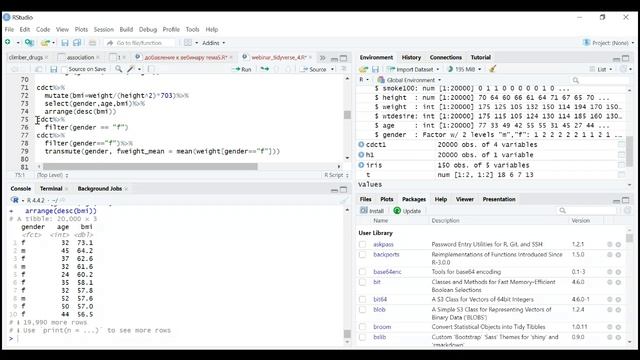Click the blue expand icon beside iris

click(361, 165)
